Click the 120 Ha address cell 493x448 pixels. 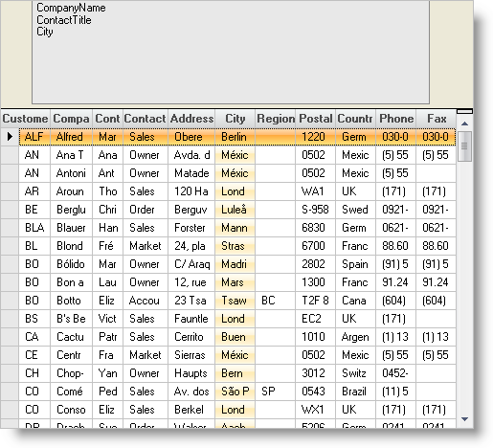191,191
